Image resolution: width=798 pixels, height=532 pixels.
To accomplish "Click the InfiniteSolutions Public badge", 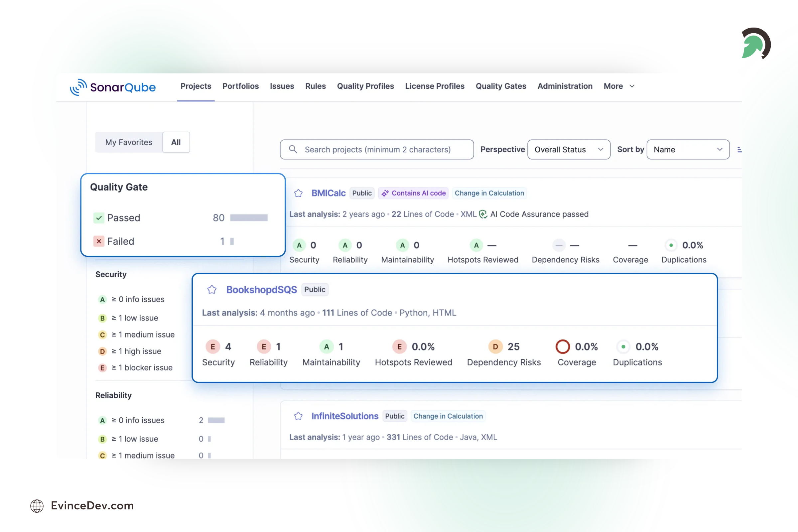I will click(x=395, y=416).
